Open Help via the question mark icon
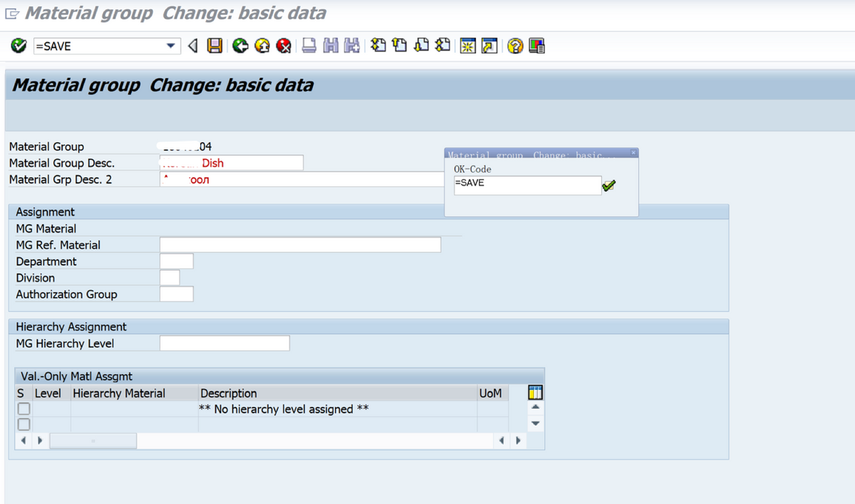The image size is (855, 504). click(514, 45)
